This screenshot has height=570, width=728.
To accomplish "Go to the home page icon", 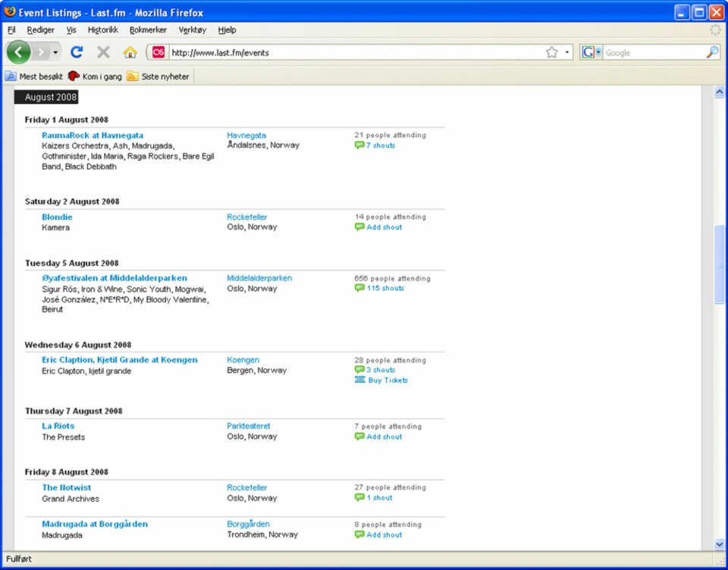I will pyautogui.click(x=130, y=52).
